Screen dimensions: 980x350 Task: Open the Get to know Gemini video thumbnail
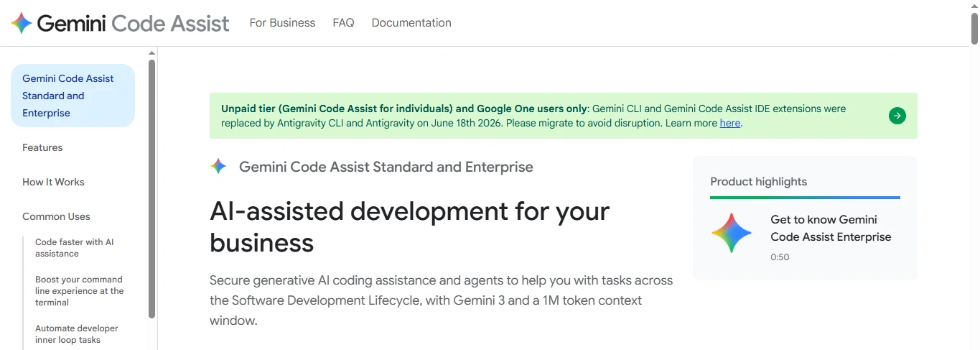[x=731, y=233]
